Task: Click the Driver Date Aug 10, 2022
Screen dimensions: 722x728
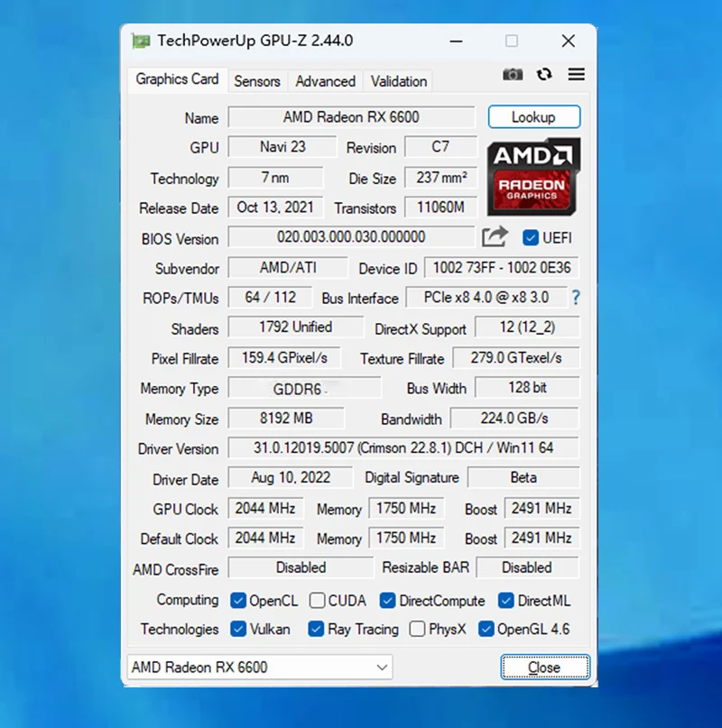Action: (x=291, y=478)
